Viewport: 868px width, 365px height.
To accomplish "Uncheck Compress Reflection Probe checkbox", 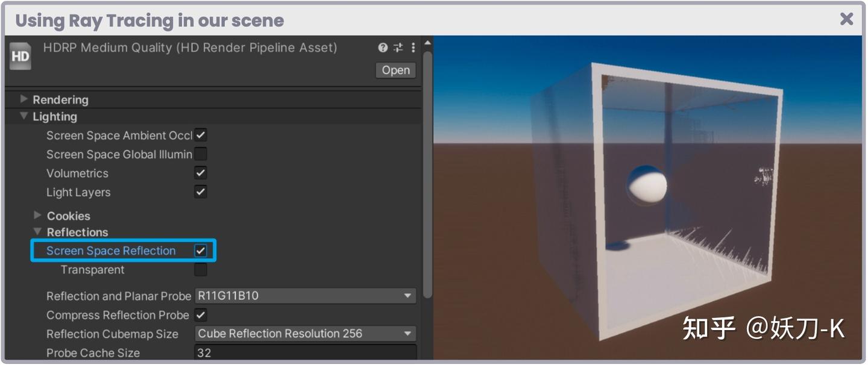I will (x=201, y=314).
